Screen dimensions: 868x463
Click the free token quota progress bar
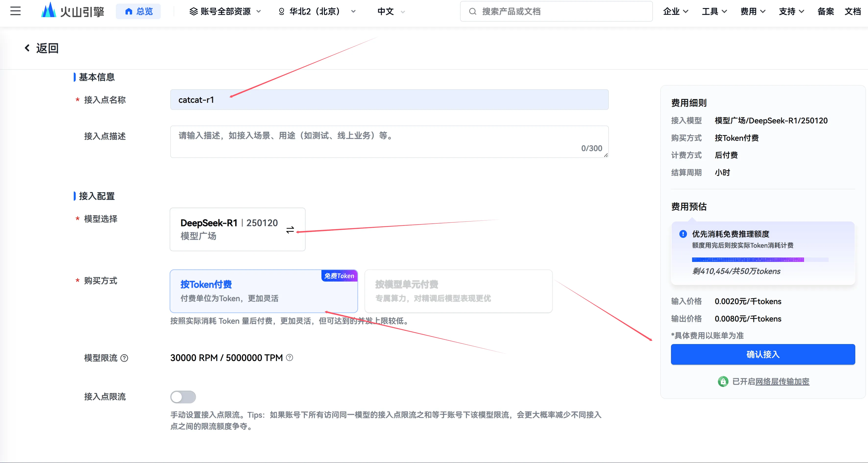(x=760, y=260)
